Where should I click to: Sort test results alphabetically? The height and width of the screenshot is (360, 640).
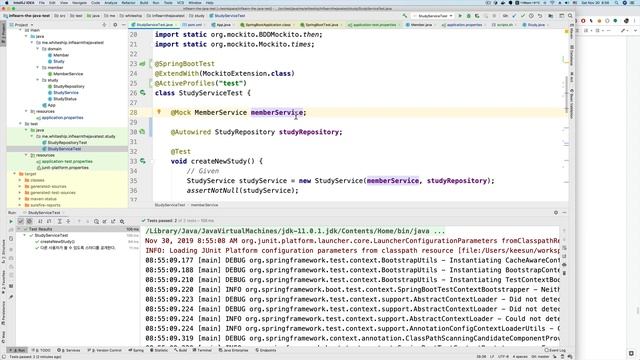click(40, 221)
